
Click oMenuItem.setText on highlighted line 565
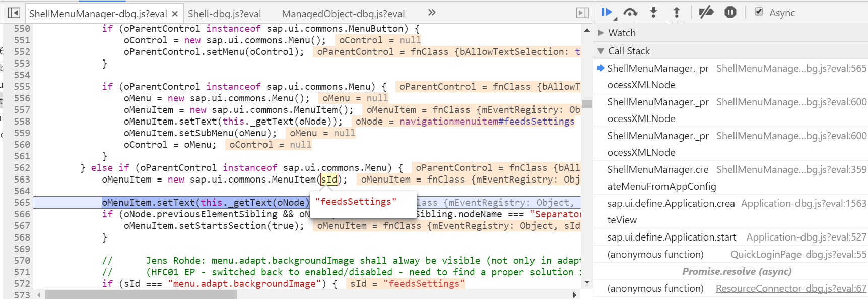tap(148, 202)
